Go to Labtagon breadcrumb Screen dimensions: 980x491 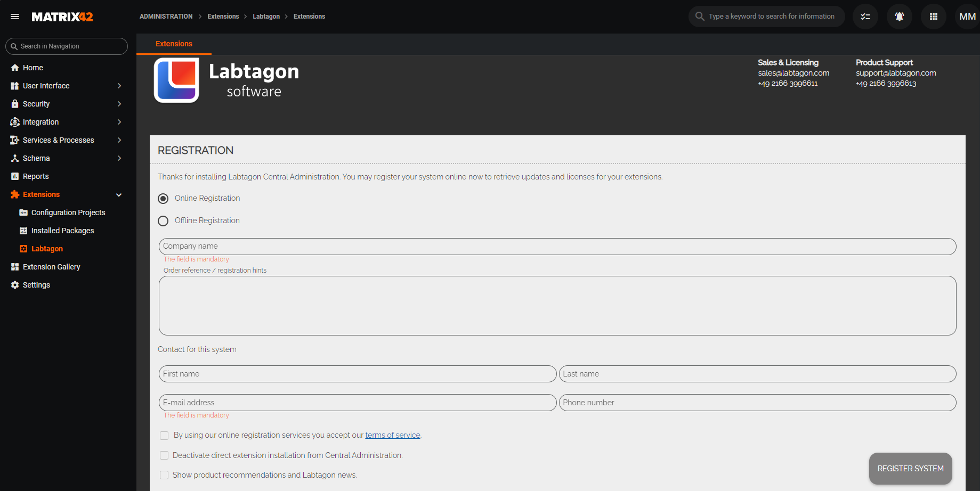(x=266, y=17)
